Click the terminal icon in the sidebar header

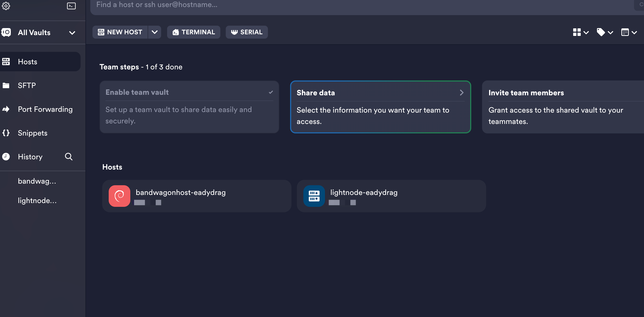click(71, 6)
